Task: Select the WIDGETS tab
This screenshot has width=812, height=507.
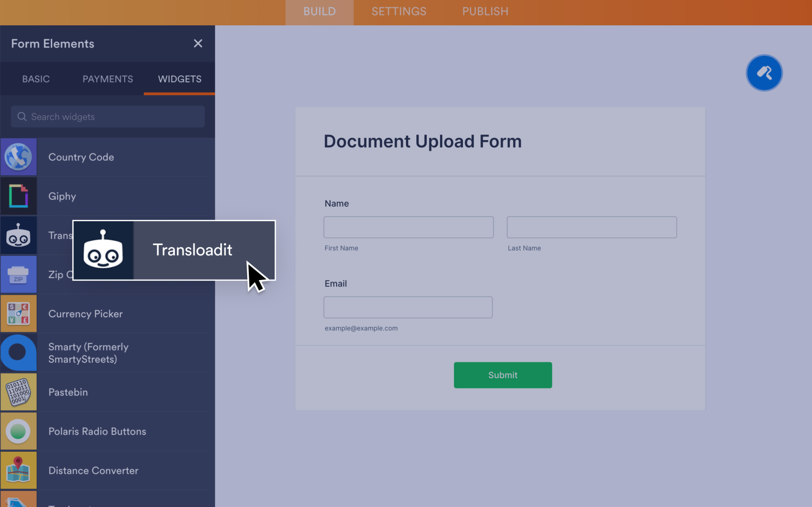Action: [x=179, y=79]
